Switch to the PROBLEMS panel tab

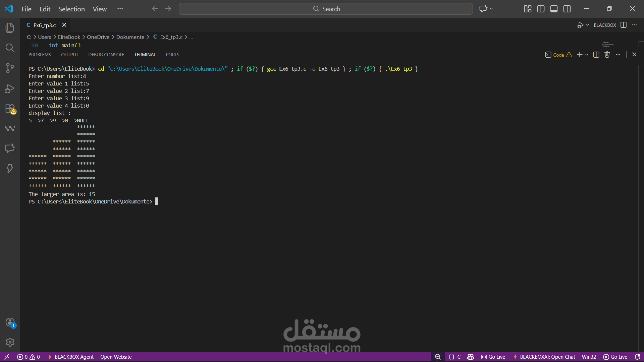pyautogui.click(x=40, y=55)
